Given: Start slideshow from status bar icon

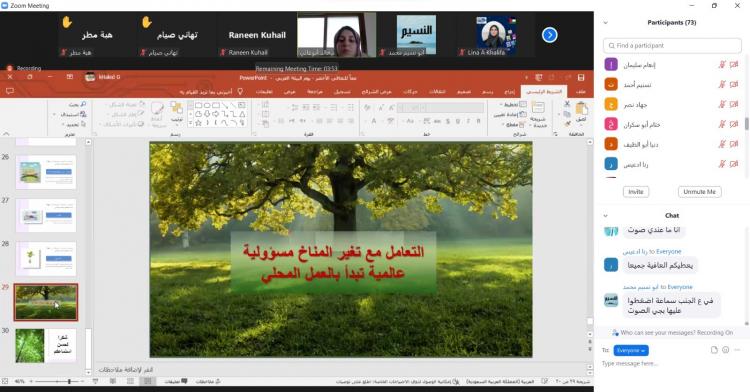Looking at the screenshot, I should [x=95, y=381].
